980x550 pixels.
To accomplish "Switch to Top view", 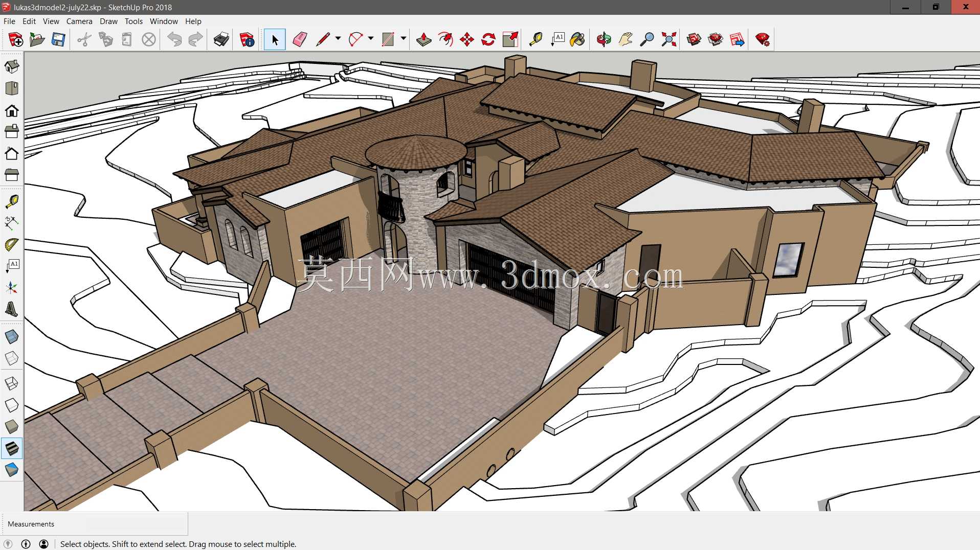I will [x=12, y=88].
